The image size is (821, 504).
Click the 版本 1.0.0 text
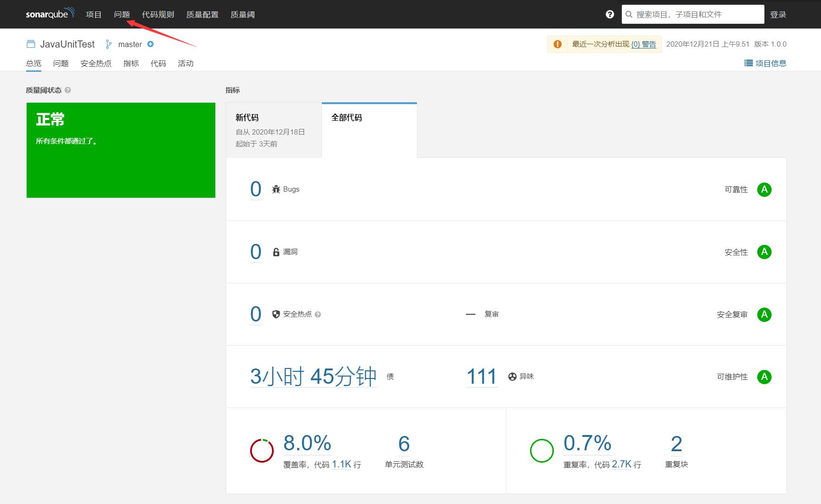point(770,44)
